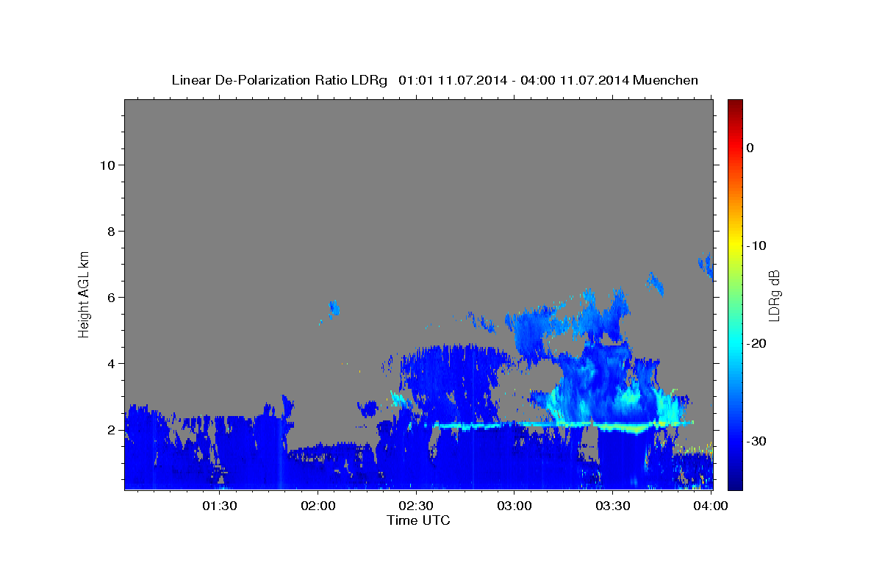Click the 02:00 time tick label
This screenshot has width=882, height=588.
pyautogui.click(x=318, y=506)
